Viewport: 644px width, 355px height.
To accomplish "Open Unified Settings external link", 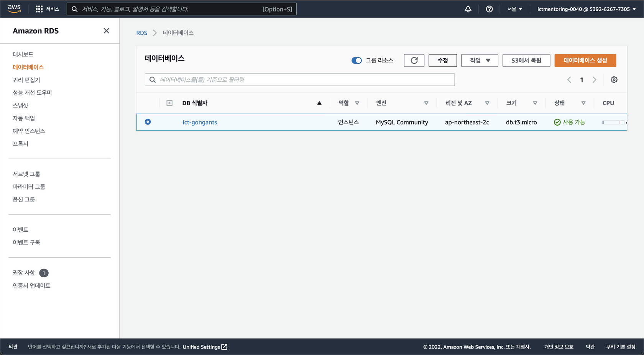I will pos(205,347).
